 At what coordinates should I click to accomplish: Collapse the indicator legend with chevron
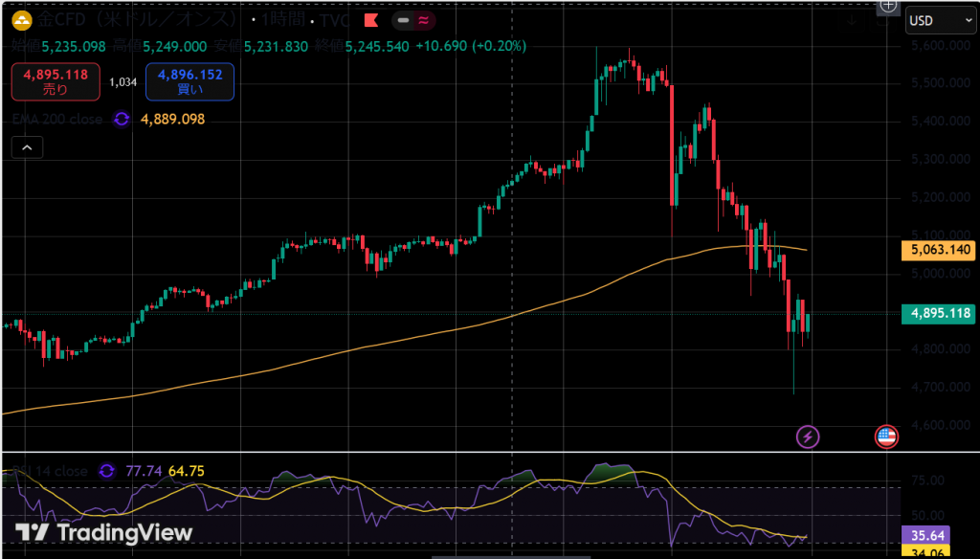[x=27, y=147]
